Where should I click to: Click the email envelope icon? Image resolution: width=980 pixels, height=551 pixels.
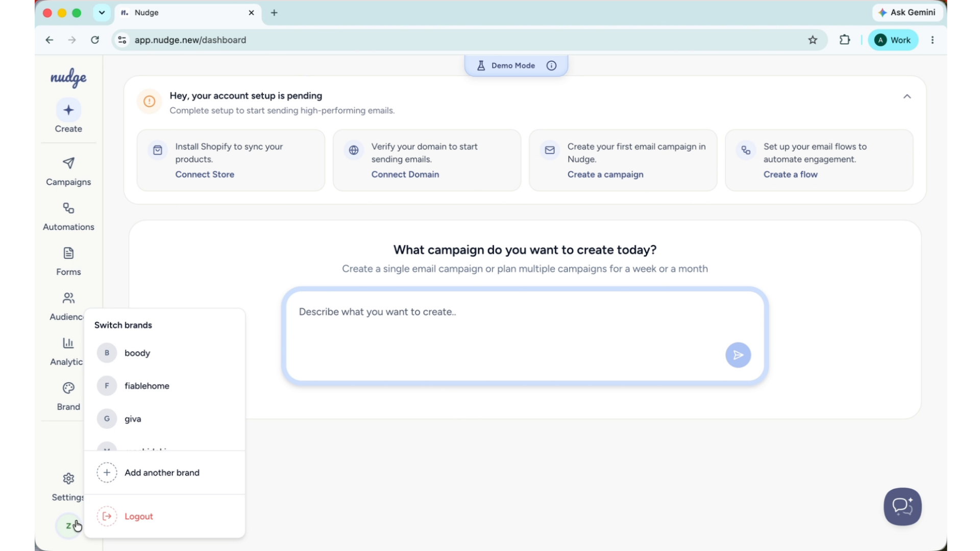(x=550, y=150)
